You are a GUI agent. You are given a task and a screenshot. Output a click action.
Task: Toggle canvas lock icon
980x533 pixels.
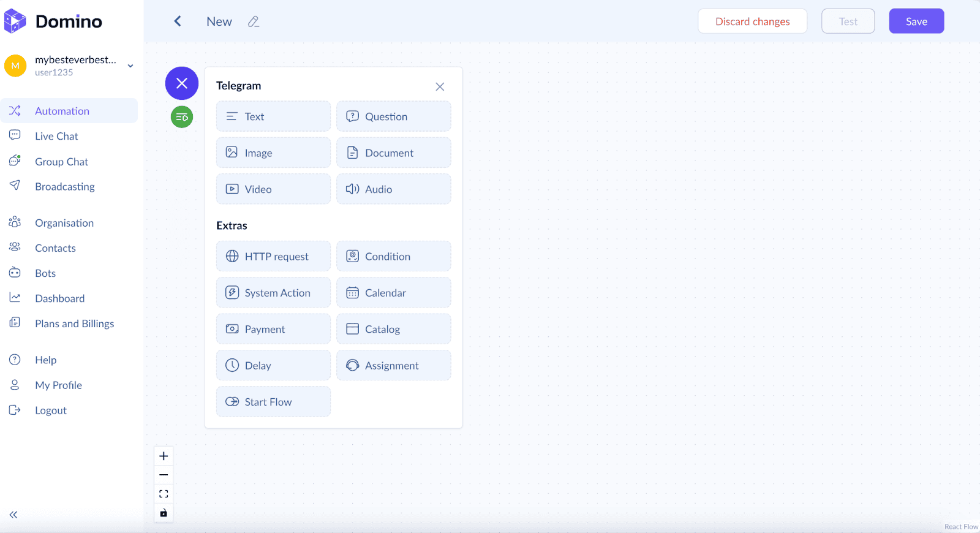pyautogui.click(x=164, y=513)
